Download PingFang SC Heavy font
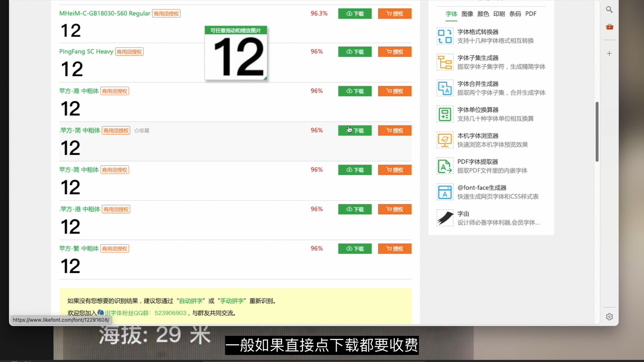 tap(355, 52)
